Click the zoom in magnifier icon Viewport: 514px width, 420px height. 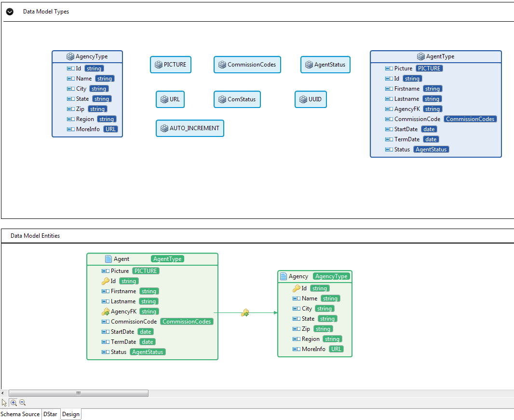click(14, 403)
